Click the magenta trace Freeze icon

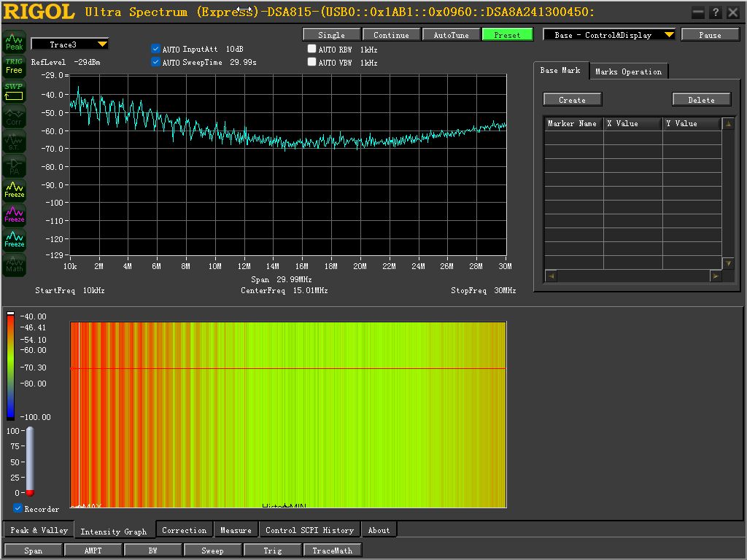coord(15,215)
